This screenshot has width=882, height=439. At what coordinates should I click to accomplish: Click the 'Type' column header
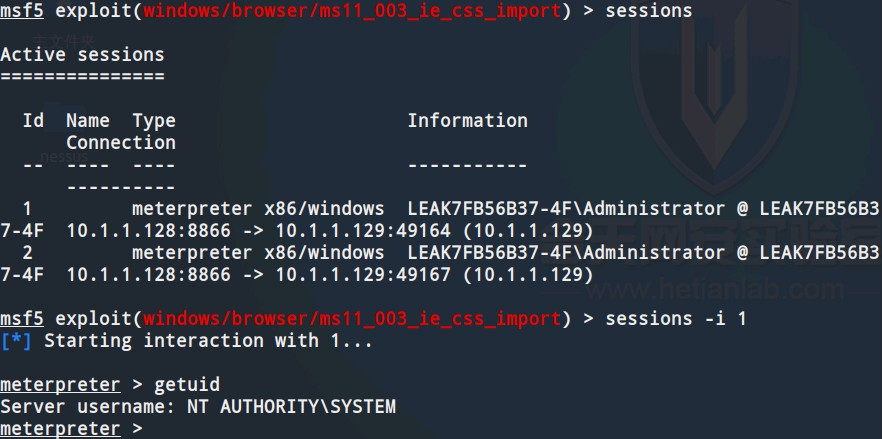(154, 120)
